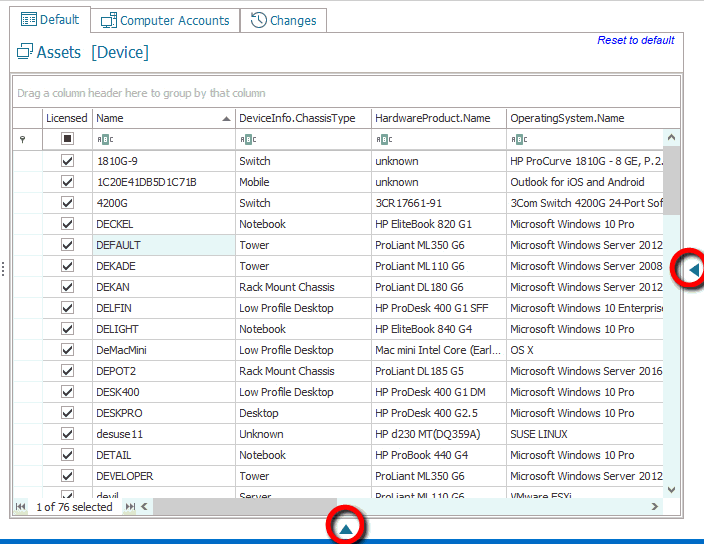Expand the right side panel arrow
The height and width of the screenshot is (544, 704).
click(694, 270)
